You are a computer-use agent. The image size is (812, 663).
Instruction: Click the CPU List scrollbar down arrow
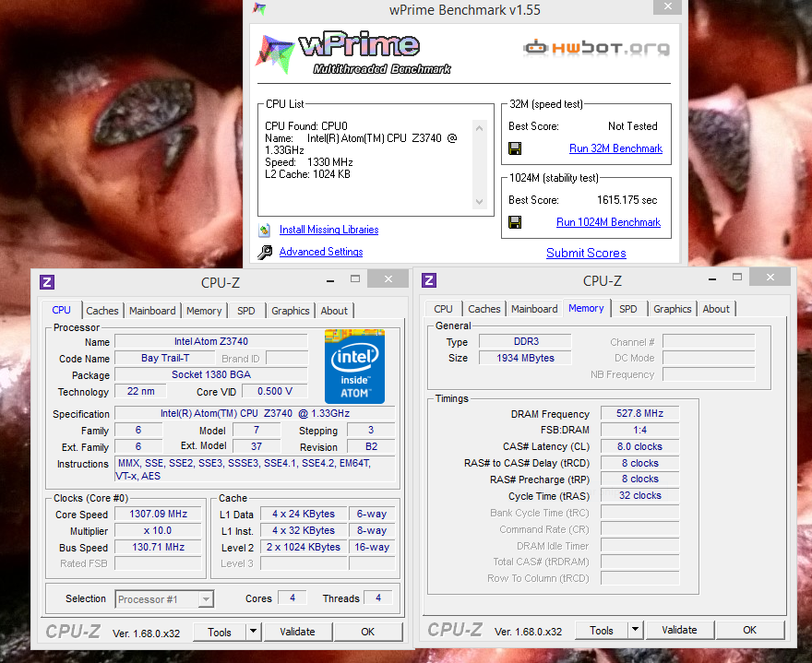tap(480, 202)
